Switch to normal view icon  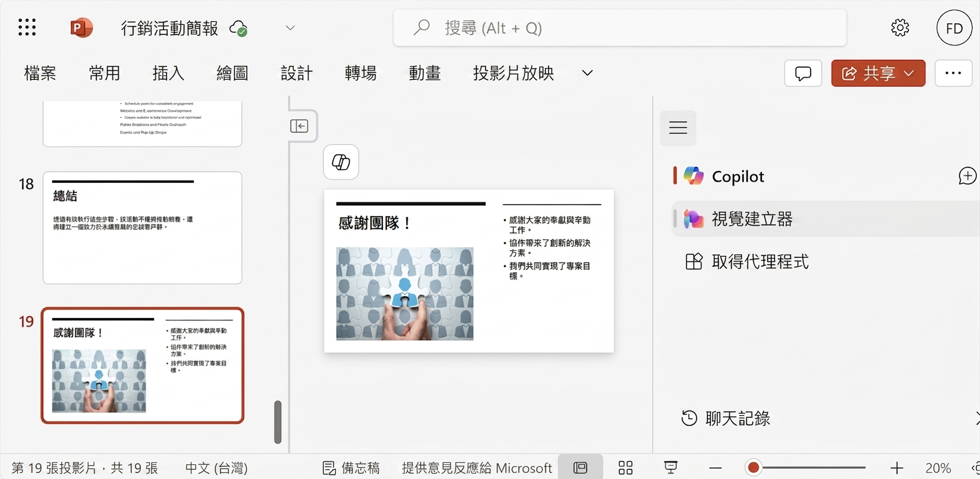click(x=580, y=468)
